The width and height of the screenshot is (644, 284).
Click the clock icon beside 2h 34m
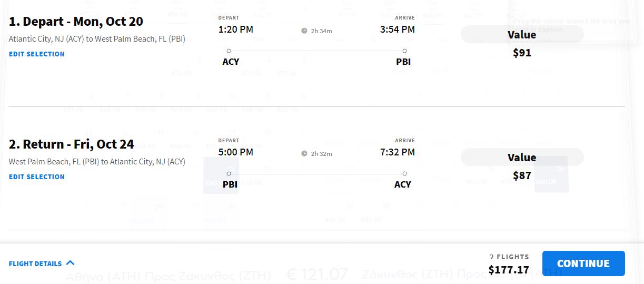304,31
